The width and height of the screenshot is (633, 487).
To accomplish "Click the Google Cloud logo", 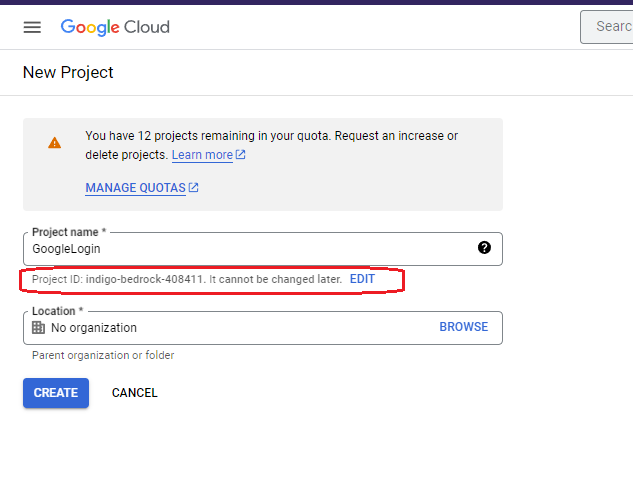I will pos(115,27).
